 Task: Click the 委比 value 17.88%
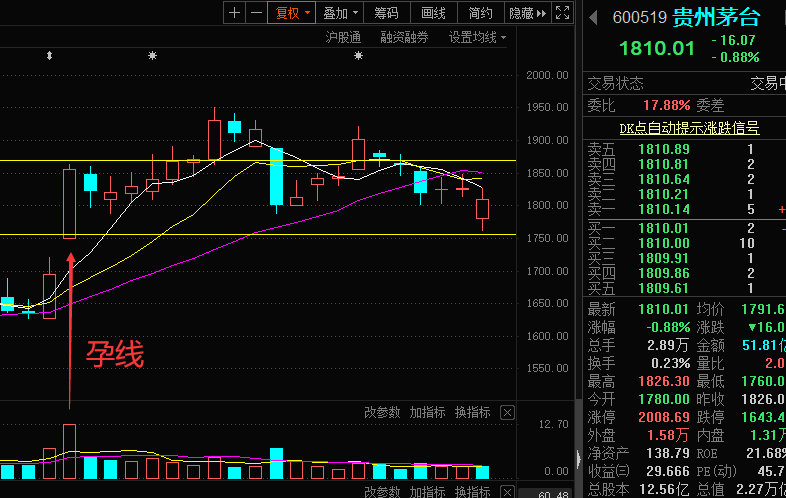pyautogui.click(x=667, y=105)
